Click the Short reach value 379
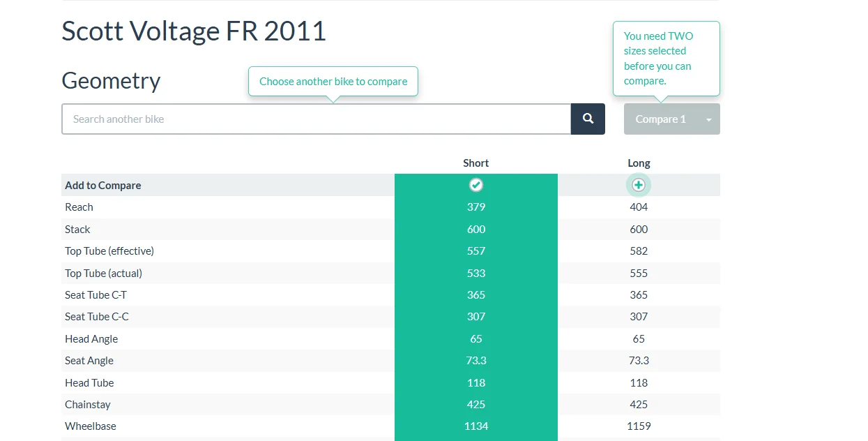The image size is (868, 441). pos(476,207)
